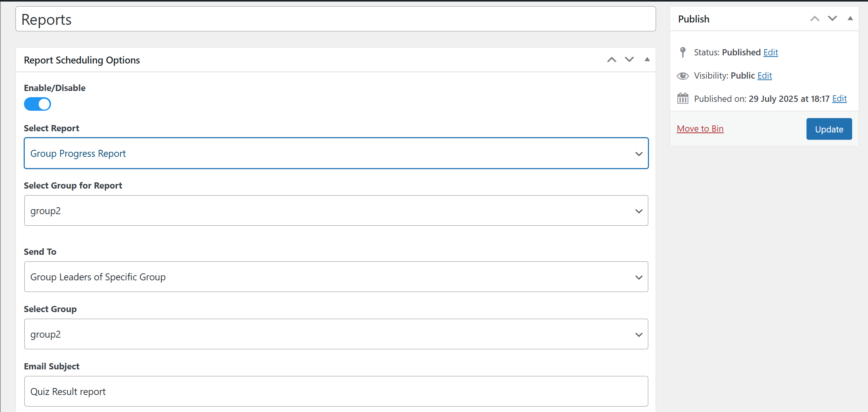Edit the Public visibility link
Screen dimensions: 868x412
(x=764, y=76)
